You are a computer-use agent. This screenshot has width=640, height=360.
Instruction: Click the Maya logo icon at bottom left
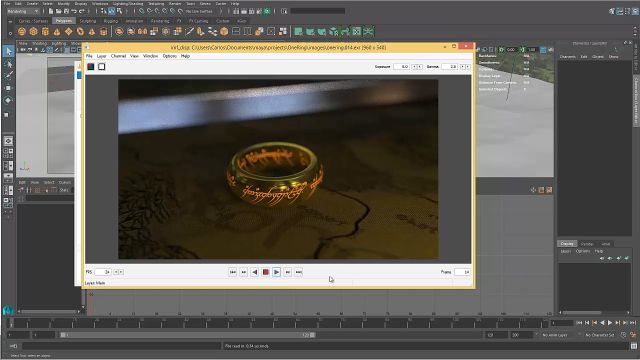(x=8, y=310)
